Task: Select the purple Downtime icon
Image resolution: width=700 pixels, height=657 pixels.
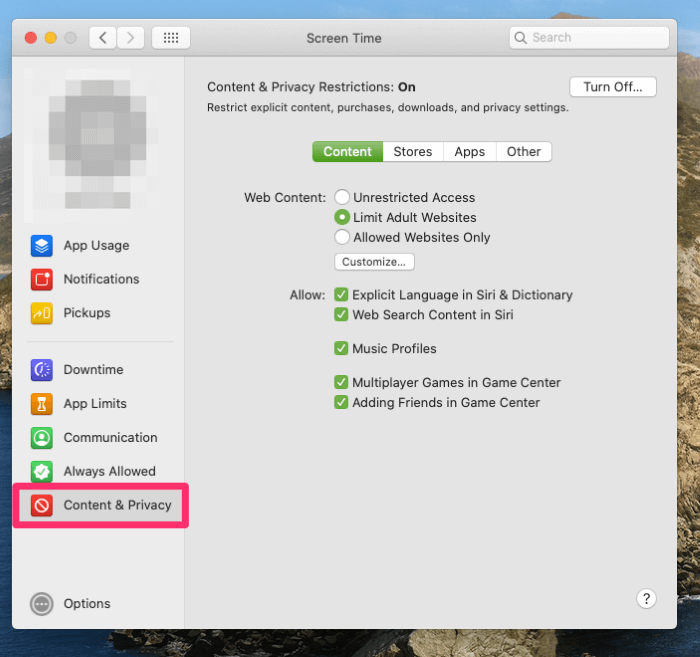Action: [42, 370]
